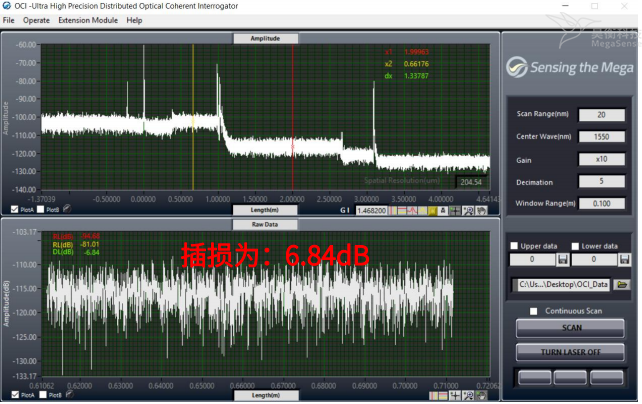The width and height of the screenshot is (642, 404).
Task: Click the round icon beside PlotB in Amplitude plot
Action: 67,209
